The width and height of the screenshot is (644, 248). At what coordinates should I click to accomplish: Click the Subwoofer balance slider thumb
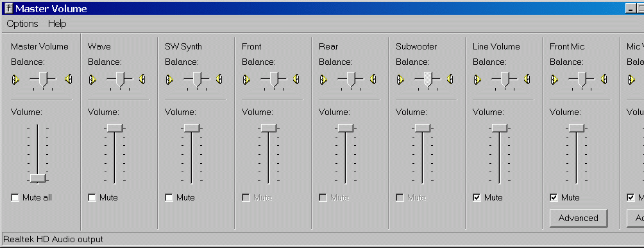coord(428,80)
